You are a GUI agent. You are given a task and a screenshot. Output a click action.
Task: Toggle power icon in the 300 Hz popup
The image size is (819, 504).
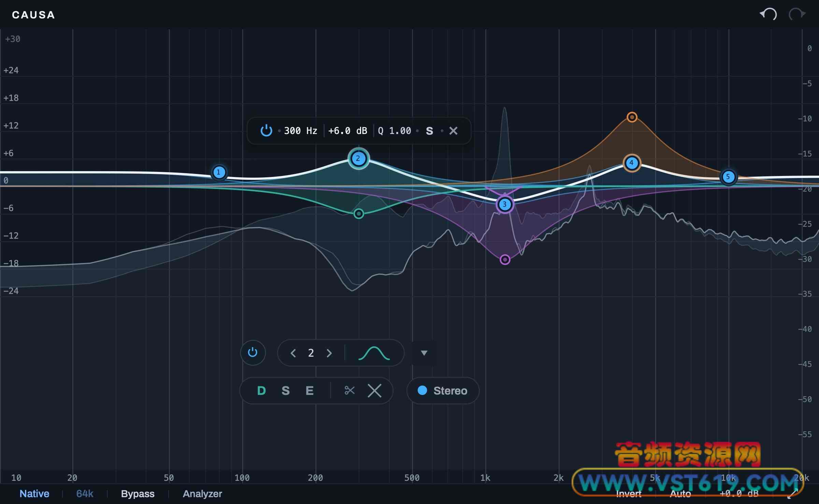(266, 131)
